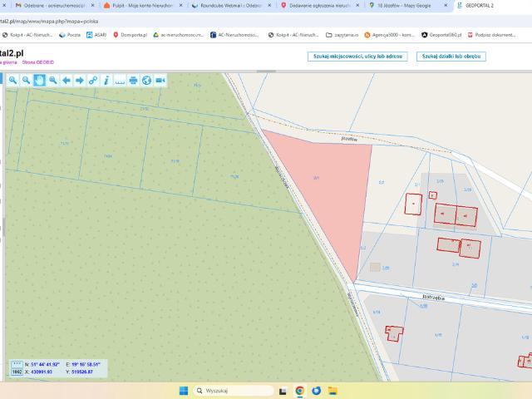
Task: Click the globe icon in map toolbar
Action: [x=146, y=81]
